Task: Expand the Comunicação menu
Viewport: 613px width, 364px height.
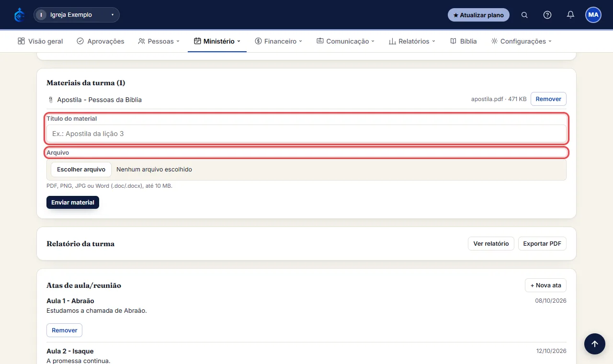Action: (345, 41)
